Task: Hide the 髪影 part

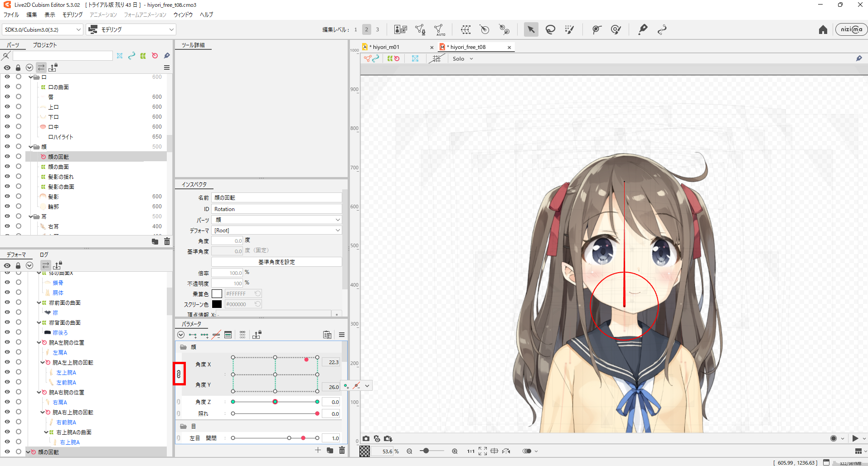Action: coord(7,196)
